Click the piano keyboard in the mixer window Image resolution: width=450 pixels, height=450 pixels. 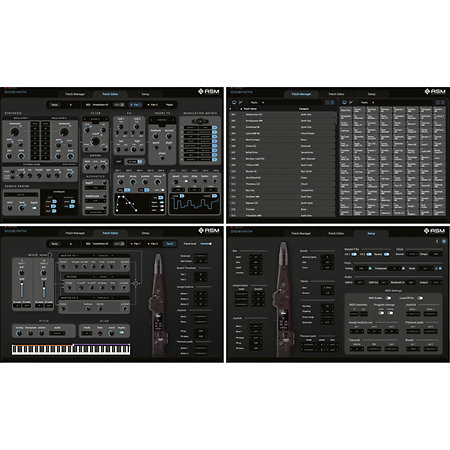[71, 349]
